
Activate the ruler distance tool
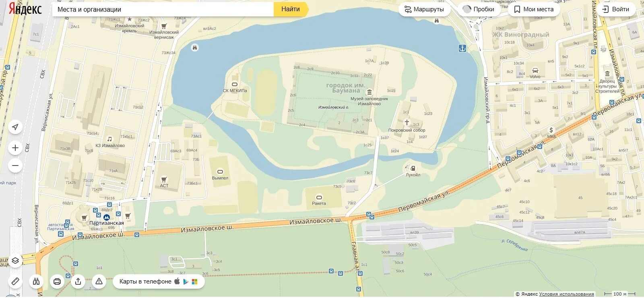pyautogui.click(x=15, y=281)
